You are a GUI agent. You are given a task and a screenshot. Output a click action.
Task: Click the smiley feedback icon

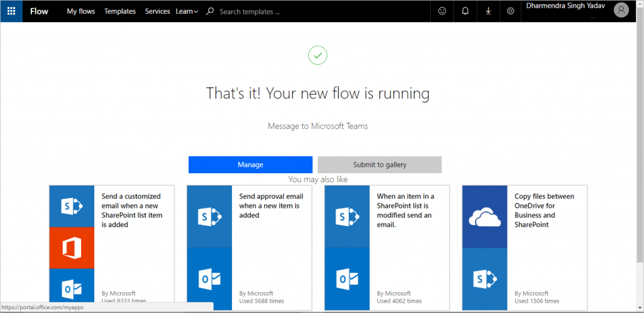click(x=442, y=11)
